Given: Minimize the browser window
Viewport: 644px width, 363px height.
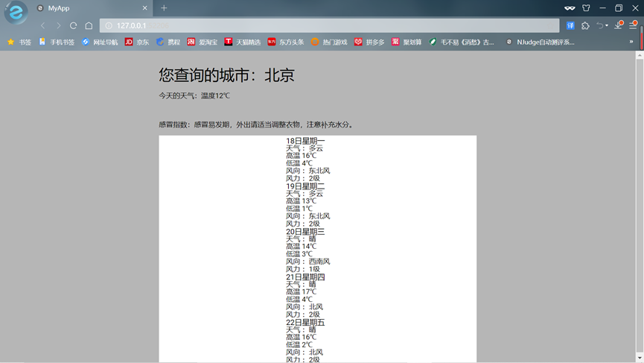Looking at the screenshot, I should tap(602, 7).
